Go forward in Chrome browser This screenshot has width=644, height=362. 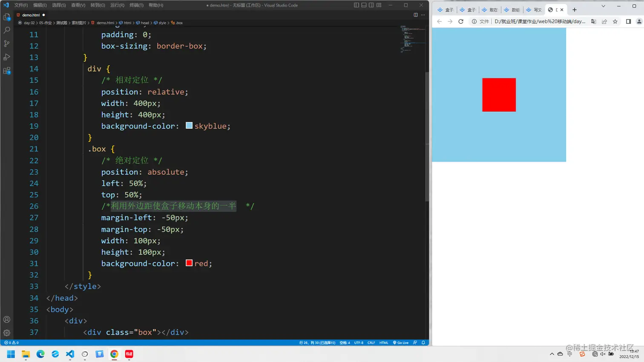(x=450, y=21)
